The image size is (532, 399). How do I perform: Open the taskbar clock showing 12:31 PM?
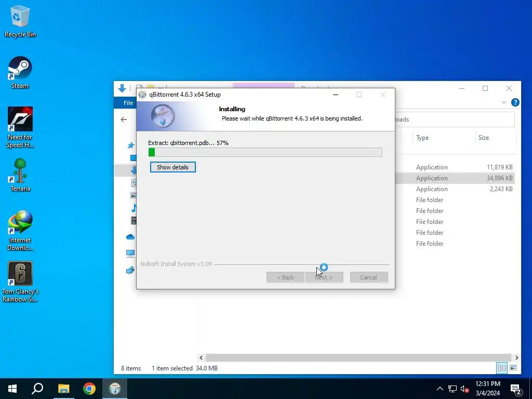click(487, 389)
